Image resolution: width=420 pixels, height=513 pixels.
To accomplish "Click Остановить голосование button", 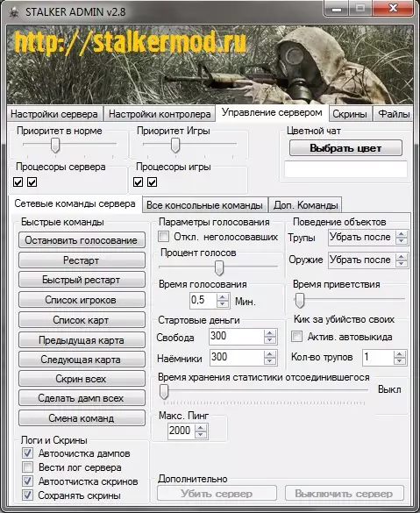I will 82,240.
